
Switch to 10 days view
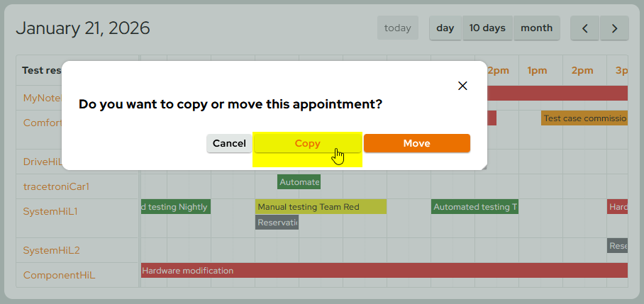[487, 28]
